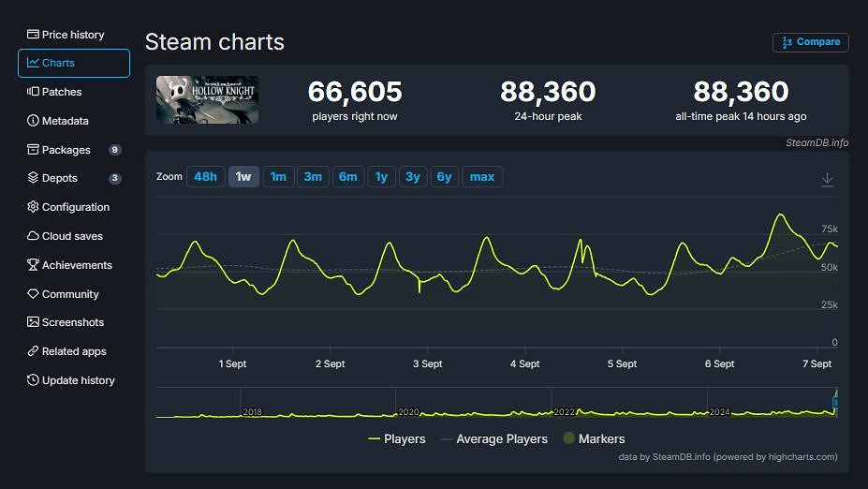The image size is (868, 489).
Task: Select the 1m zoom range
Action: 278,177
